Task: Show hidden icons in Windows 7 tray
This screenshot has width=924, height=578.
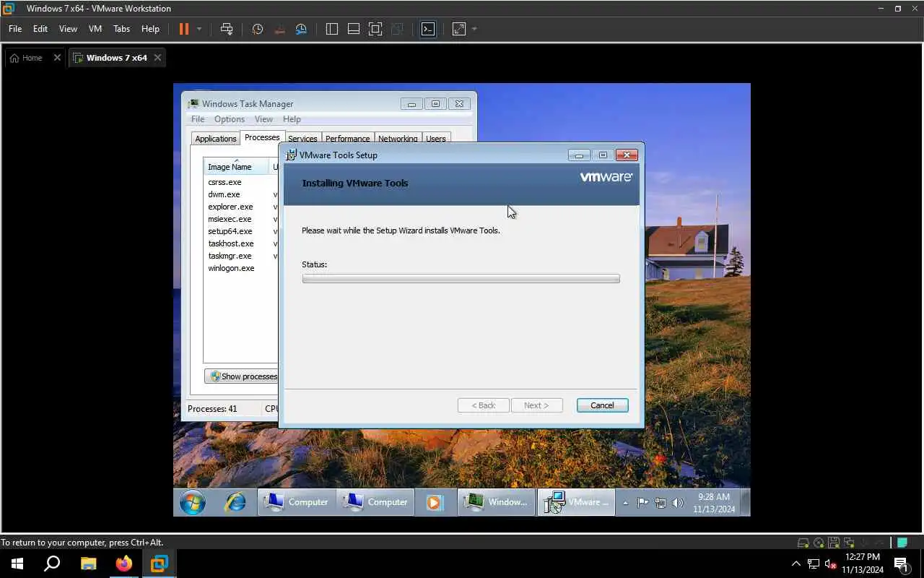Action: click(x=625, y=503)
